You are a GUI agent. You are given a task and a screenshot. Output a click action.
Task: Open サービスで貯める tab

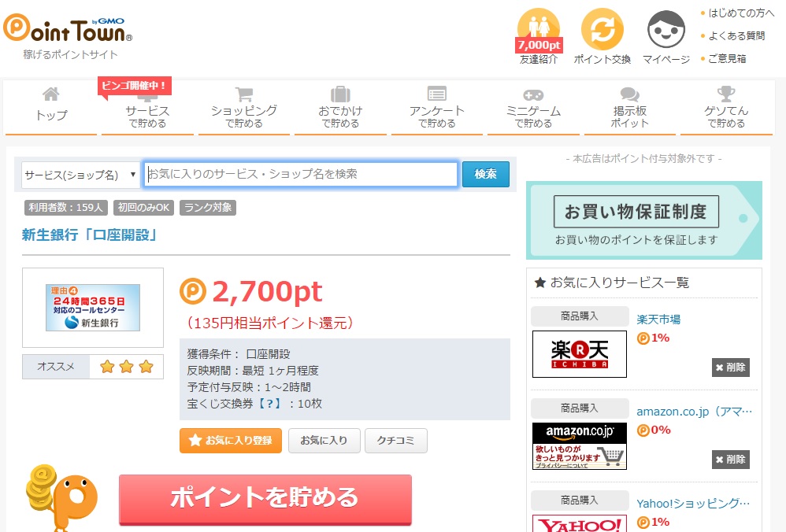coord(147,108)
